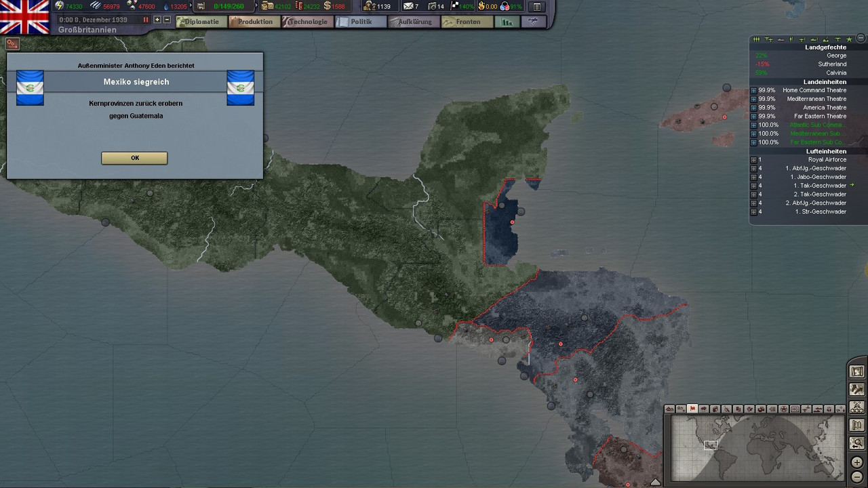868x488 pixels.
Task: Zoom in the map with plus button
Action: click(857, 462)
